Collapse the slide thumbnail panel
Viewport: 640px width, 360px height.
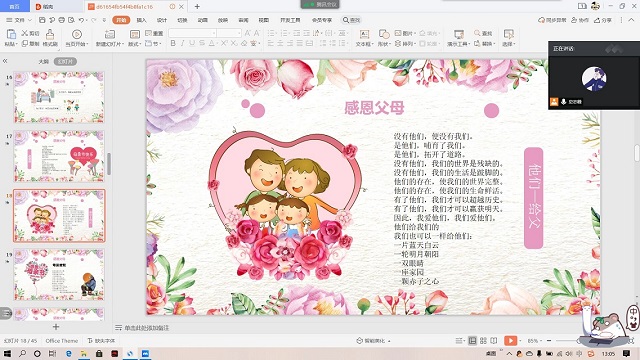(x=5, y=61)
